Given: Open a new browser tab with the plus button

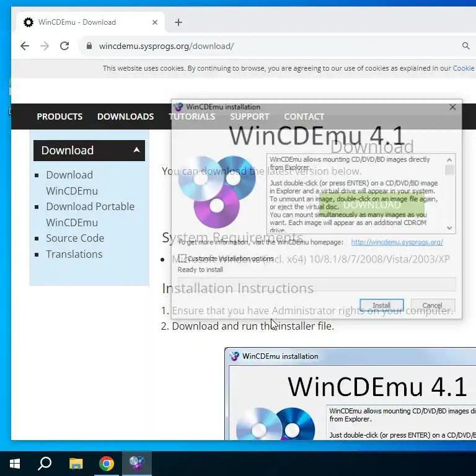Looking at the screenshot, I should [x=178, y=22].
